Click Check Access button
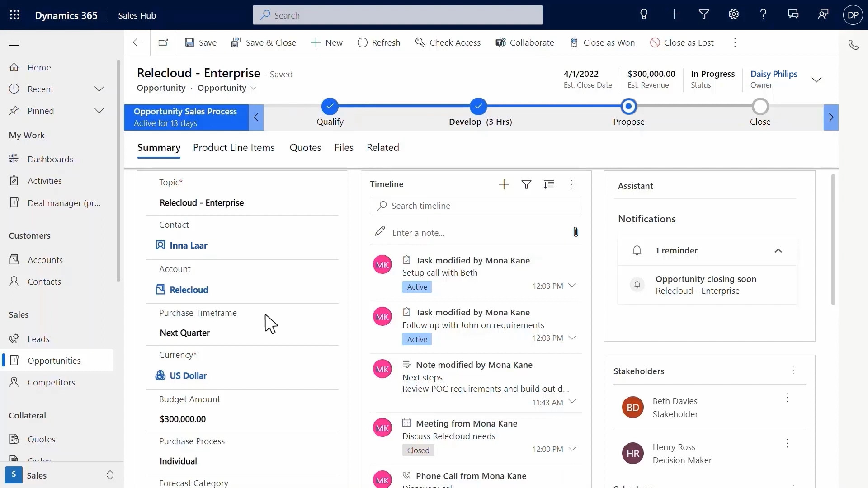Image resolution: width=868 pixels, height=488 pixels. pyautogui.click(x=448, y=42)
